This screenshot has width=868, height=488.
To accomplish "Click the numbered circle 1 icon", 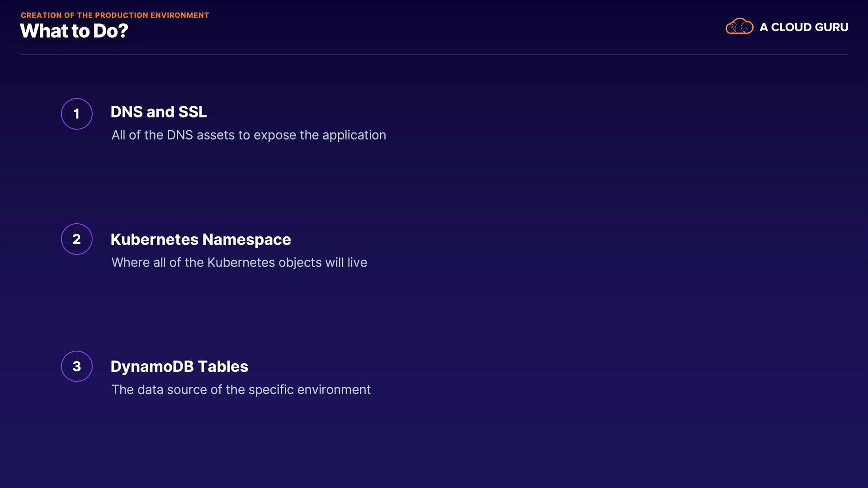I will click(x=77, y=114).
